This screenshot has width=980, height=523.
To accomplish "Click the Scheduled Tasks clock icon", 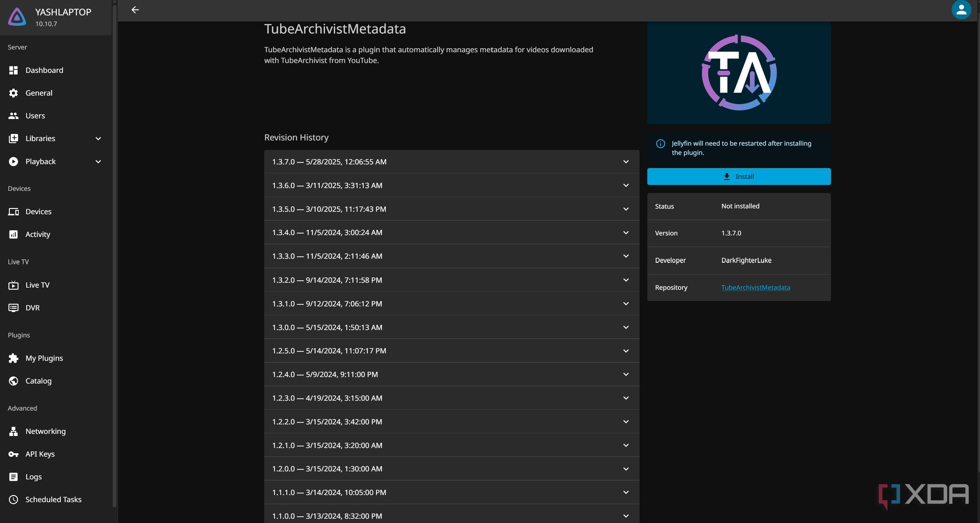I will 13,499.
